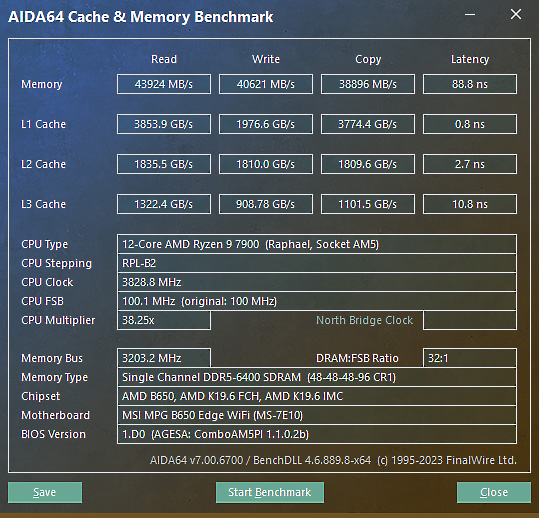Select L3 Cache copy 1101.5 GB/s

coord(368,204)
